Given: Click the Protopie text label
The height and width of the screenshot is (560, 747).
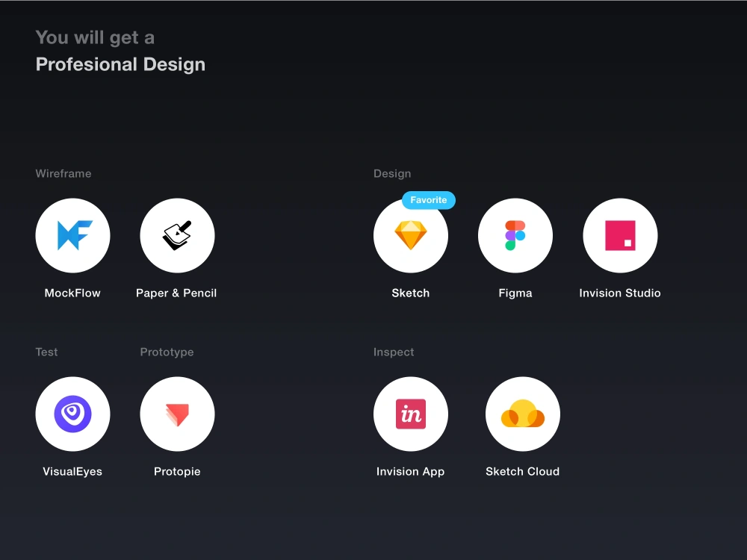Looking at the screenshot, I should point(177,471).
